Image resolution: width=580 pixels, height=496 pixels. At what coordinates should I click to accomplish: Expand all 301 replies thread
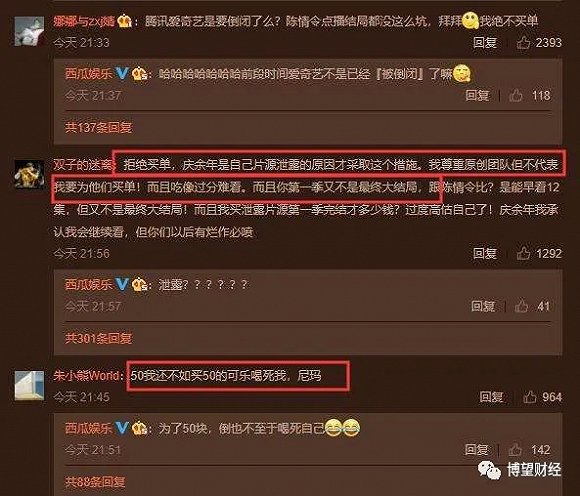pyautogui.click(x=98, y=338)
